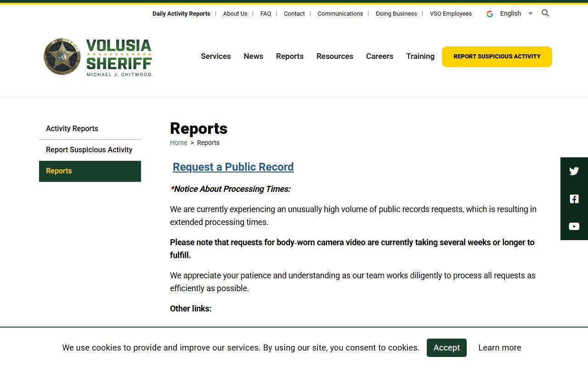Click the Volusia Sheriff logo

click(97, 57)
